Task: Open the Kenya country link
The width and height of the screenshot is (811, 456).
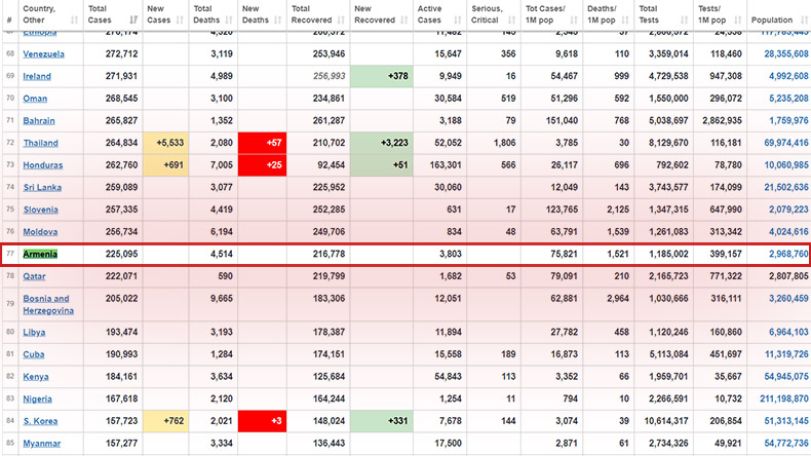Action: tap(36, 376)
